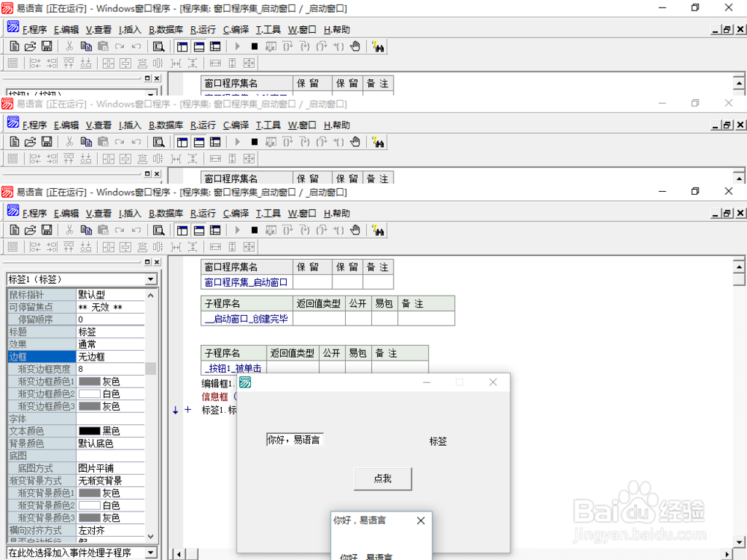Close the 你好，易语言 message box
747x560 pixels.
pyautogui.click(x=421, y=520)
